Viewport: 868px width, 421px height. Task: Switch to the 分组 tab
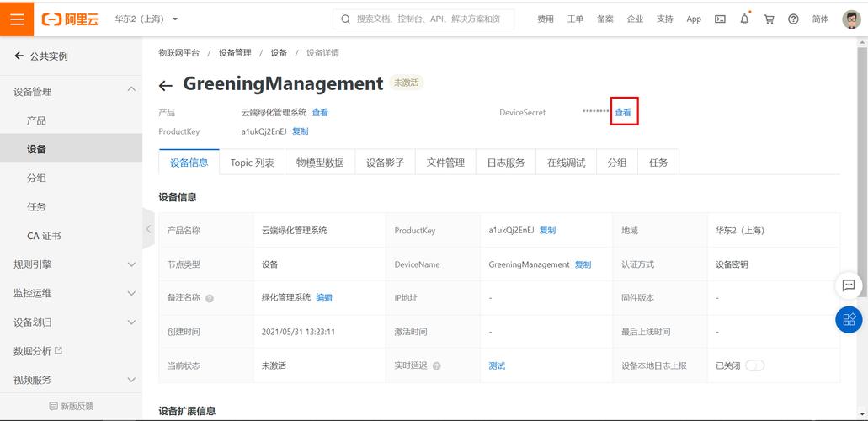pos(617,163)
